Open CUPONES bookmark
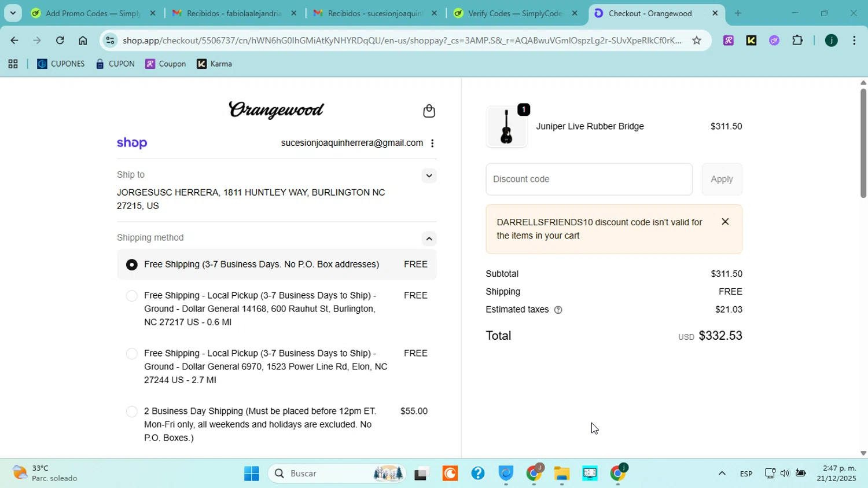This screenshot has width=868, height=488. [61, 64]
